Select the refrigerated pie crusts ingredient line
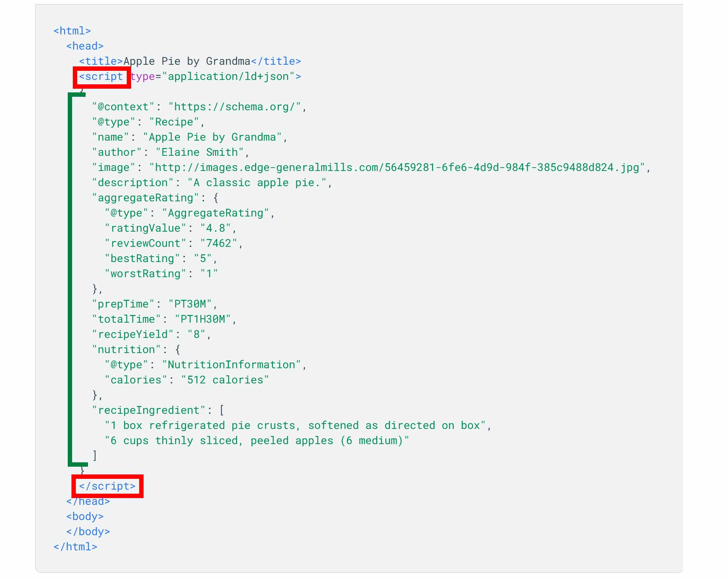 [x=298, y=426]
